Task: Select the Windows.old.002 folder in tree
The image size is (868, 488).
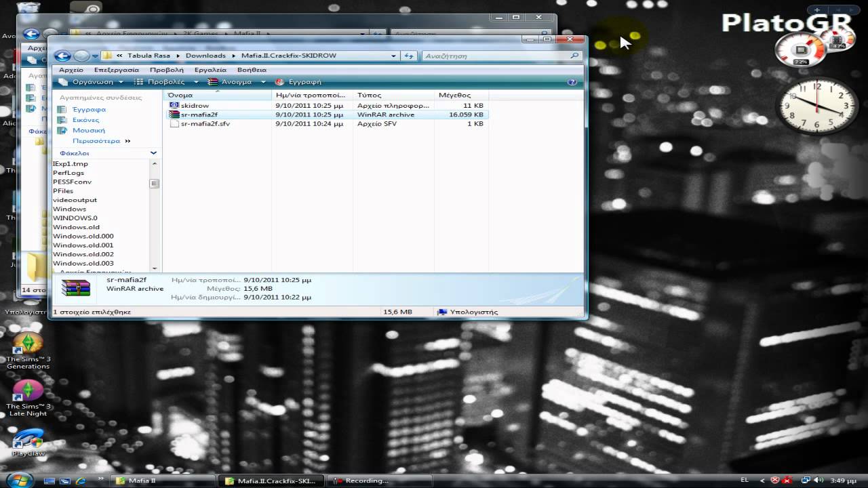Action: click(83, 254)
